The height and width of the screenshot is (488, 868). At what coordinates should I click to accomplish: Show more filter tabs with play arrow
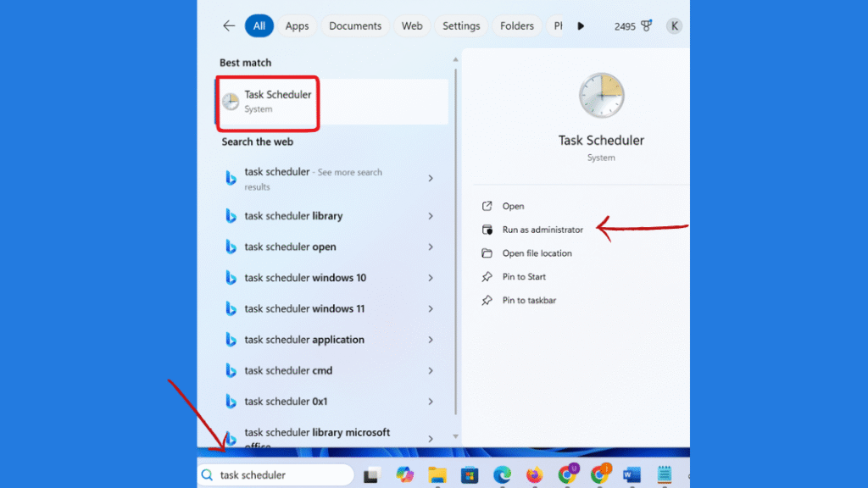tap(580, 26)
